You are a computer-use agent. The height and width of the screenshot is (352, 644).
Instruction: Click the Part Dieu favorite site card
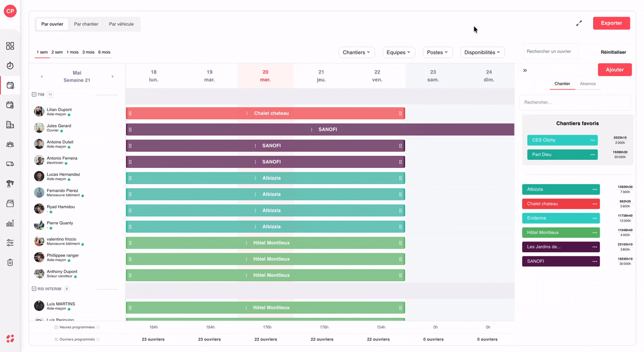(562, 155)
